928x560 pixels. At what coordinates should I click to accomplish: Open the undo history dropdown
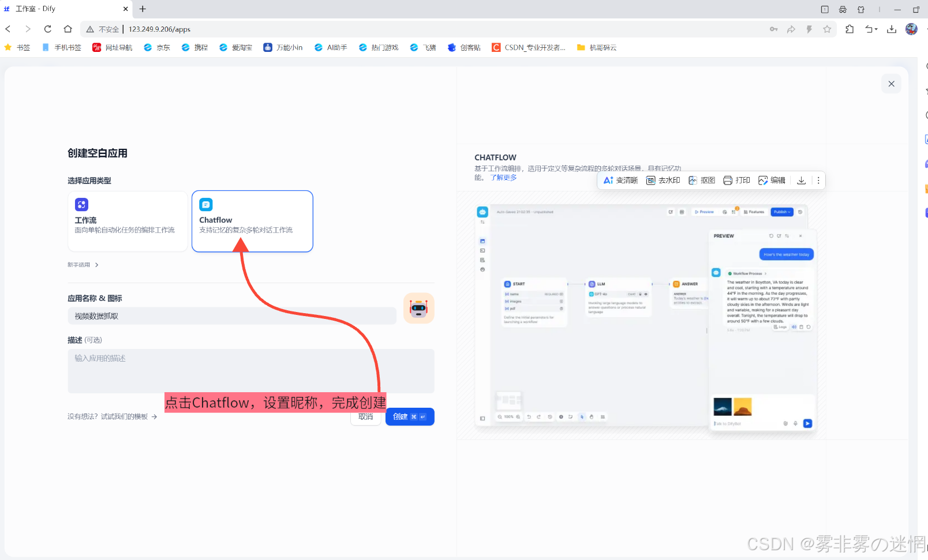pos(871,29)
